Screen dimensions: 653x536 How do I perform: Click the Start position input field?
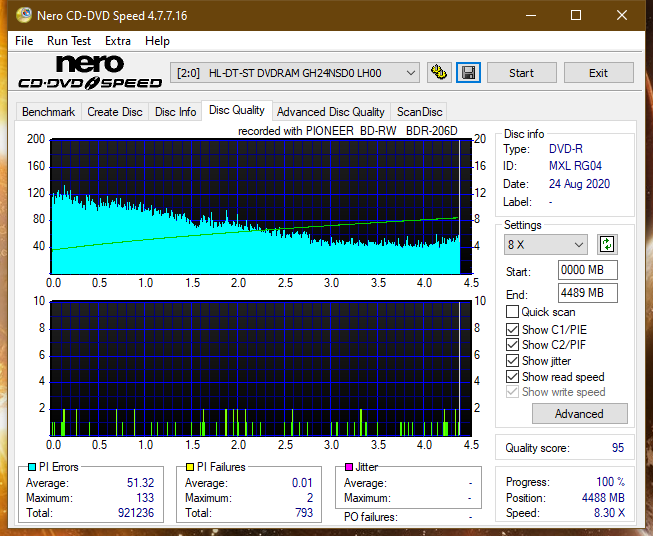tap(588, 270)
